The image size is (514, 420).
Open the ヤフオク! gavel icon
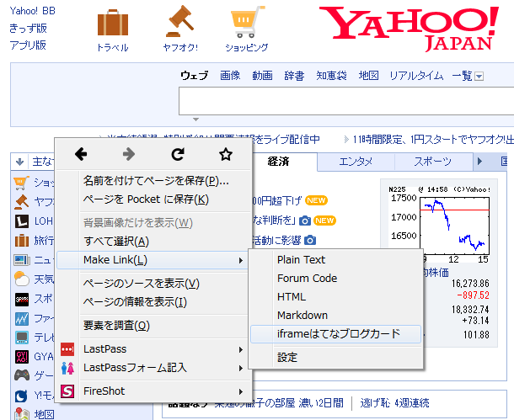coord(179,22)
